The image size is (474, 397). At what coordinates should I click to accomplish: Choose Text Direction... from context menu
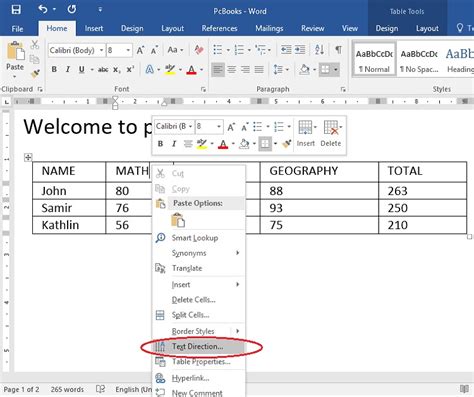199,347
